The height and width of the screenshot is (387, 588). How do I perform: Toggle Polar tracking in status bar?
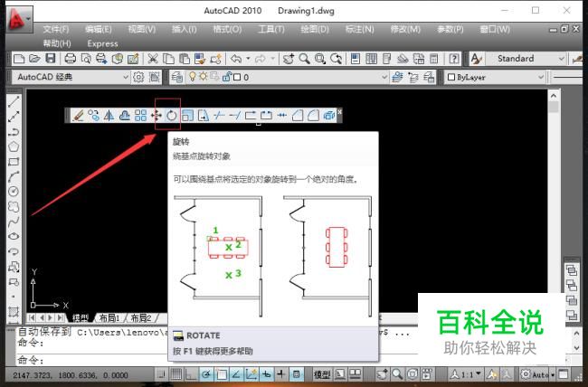(x=206, y=373)
